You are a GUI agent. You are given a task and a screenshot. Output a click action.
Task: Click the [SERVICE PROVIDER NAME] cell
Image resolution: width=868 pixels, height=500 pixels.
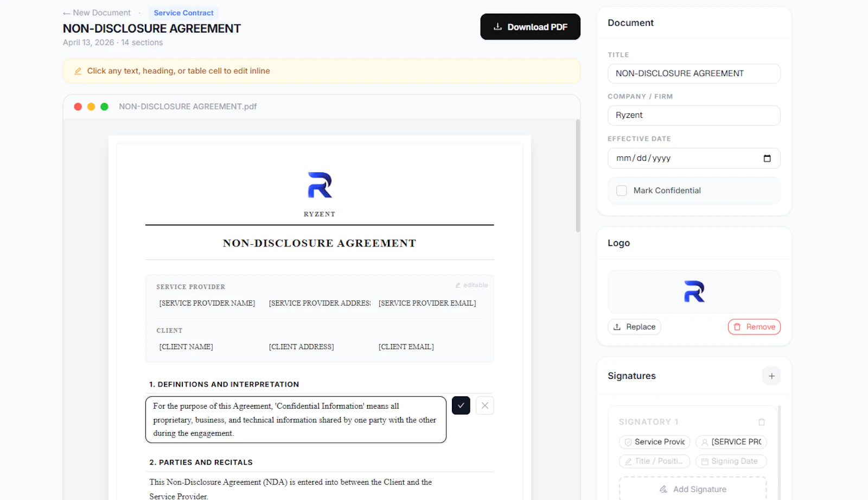[x=207, y=303]
